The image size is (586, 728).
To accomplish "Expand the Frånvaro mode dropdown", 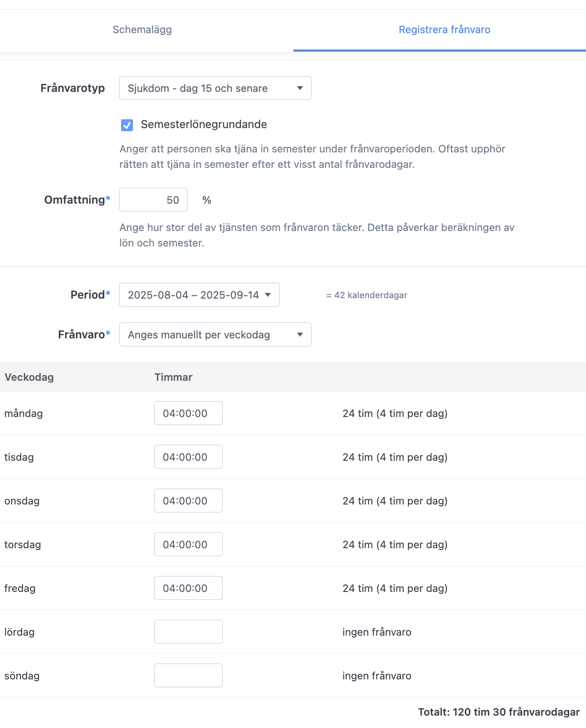I will point(215,334).
